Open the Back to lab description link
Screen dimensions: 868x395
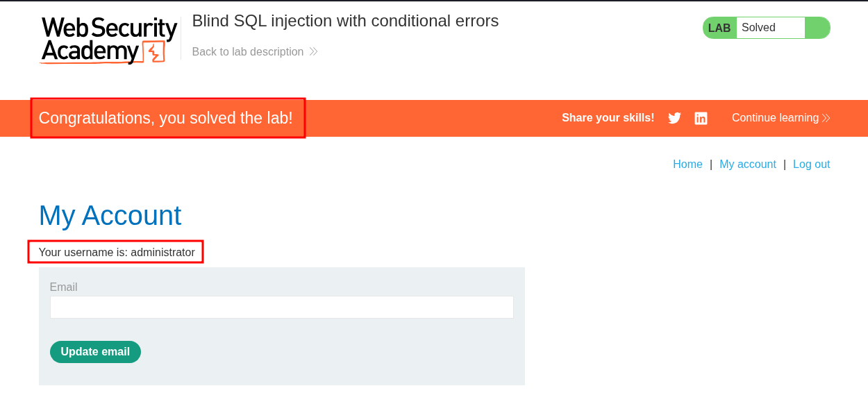[x=247, y=52]
